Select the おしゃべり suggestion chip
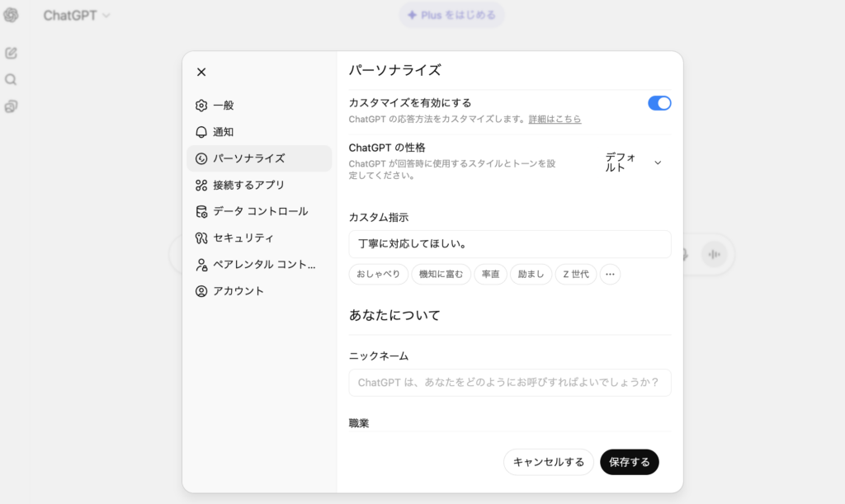This screenshot has height=504, width=845. tap(379, 275)
